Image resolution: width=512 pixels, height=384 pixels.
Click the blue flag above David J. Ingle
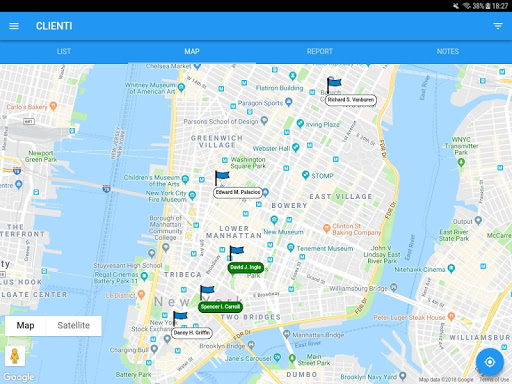(x=236, y=253)
